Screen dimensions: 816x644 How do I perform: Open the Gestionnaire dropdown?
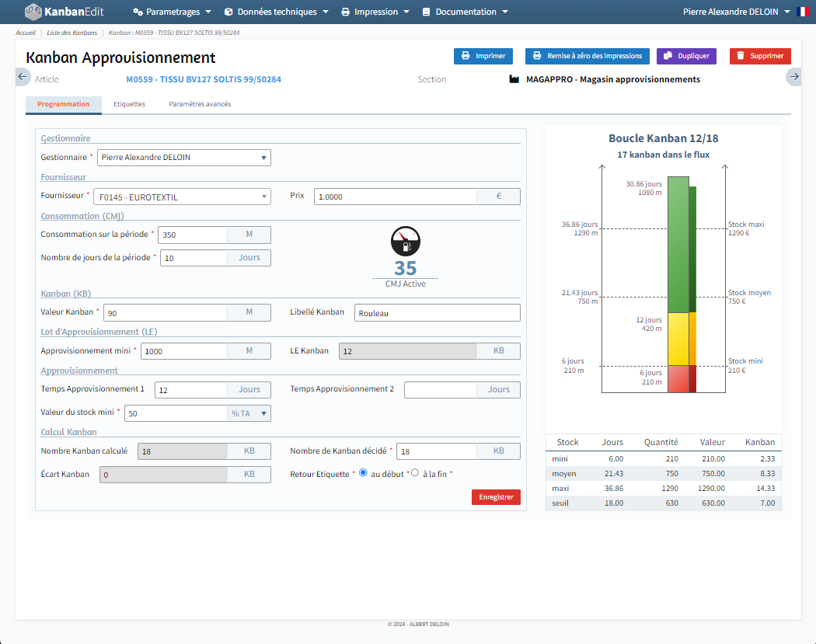click(184, 158)
